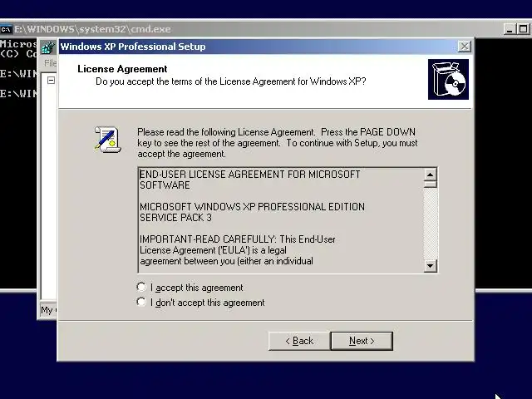Screen dimensions: 532x399
Task: Collapse the tree node in background window
Action: click(51, 81)
